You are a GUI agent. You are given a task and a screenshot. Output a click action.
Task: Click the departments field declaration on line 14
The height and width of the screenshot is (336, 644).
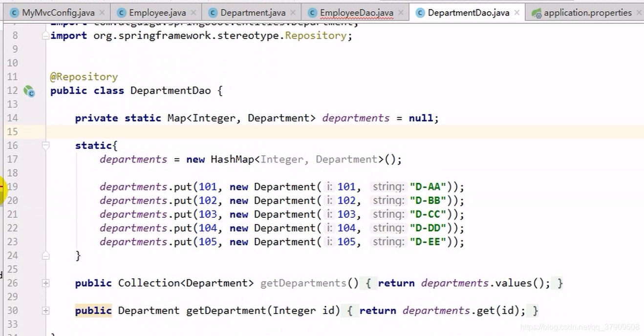[356, 118]
